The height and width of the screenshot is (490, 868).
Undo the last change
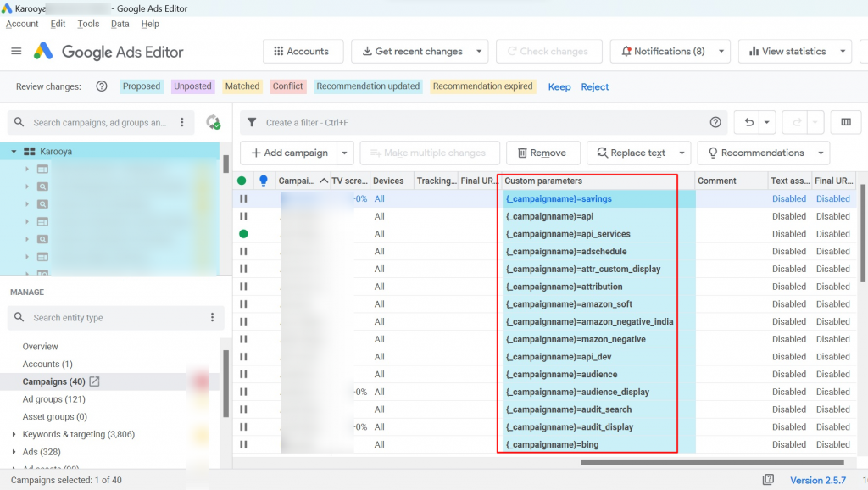coord(748,122)
